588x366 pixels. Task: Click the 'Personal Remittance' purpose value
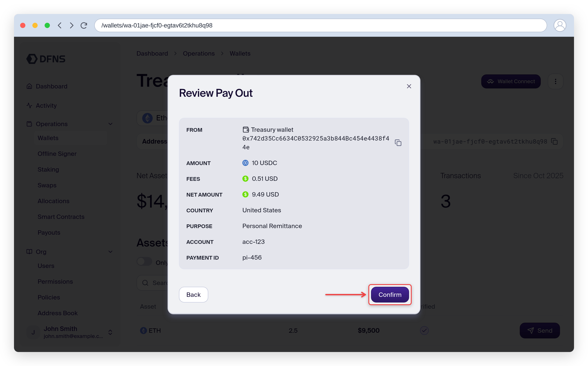pyautogui.click(x=272, y=226)
